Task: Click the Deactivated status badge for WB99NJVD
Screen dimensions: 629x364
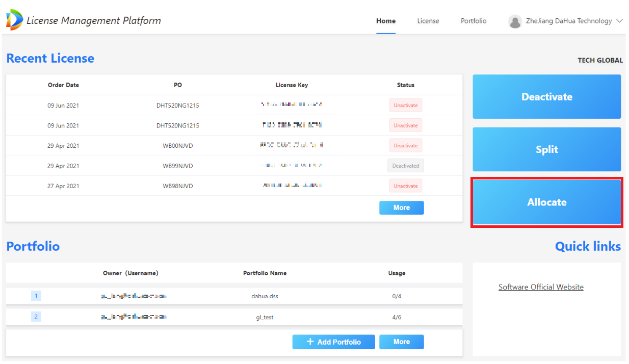Action: 406,166
